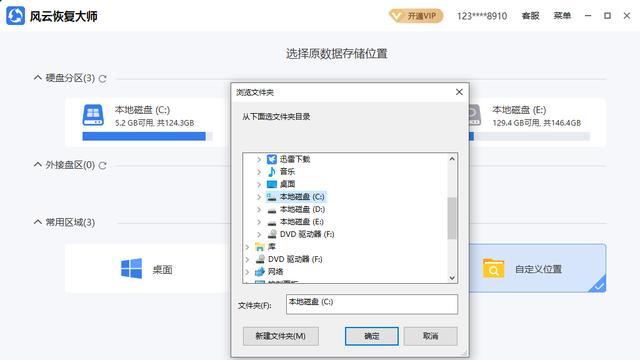Click the 桌面 blue folder icon in tree
The height and width of the screenshot is (360, 640).
click(x=272, y=184)
